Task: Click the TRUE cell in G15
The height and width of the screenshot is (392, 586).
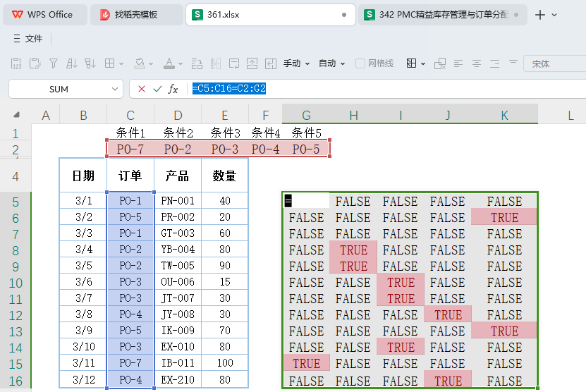Action: (x=306, y=363)
